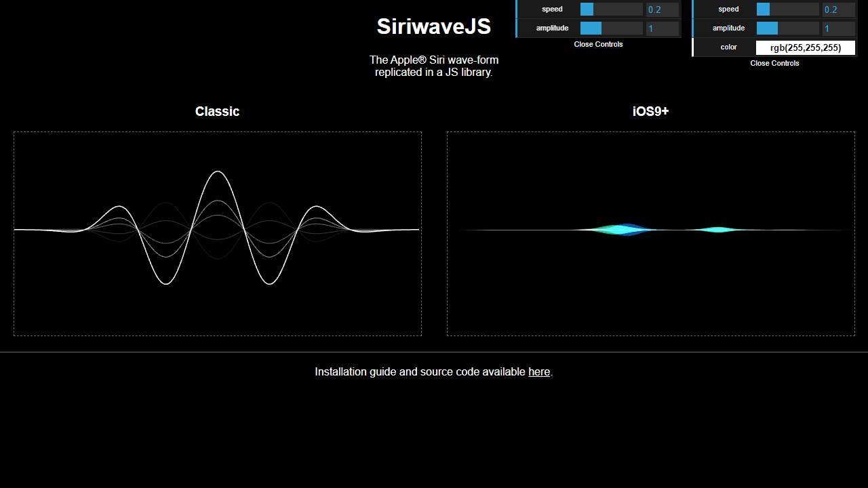This screenshot has height=488, width=868.
Task: Click the Classic heading
Action: (217, 111)
